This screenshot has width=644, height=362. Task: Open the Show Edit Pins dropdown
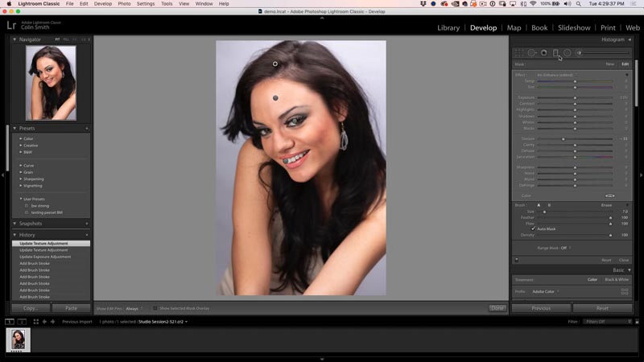pos(133,308)
